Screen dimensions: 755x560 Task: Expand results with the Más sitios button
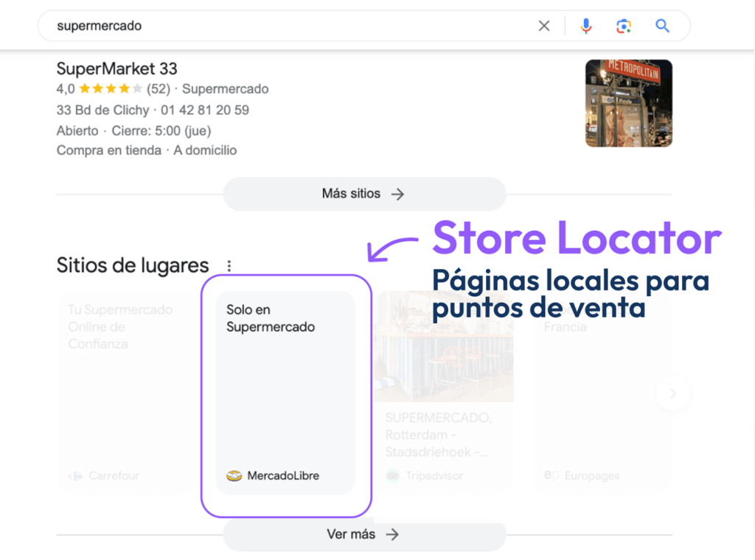(x=364, y=194)
